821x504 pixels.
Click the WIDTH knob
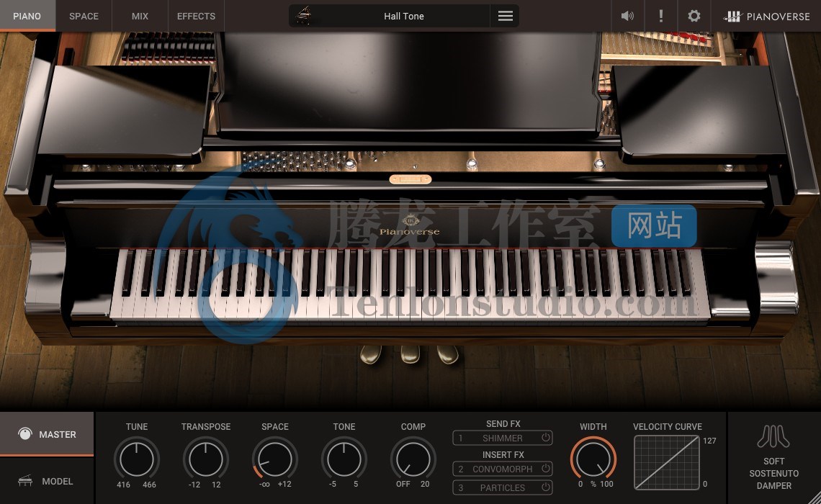593,459
